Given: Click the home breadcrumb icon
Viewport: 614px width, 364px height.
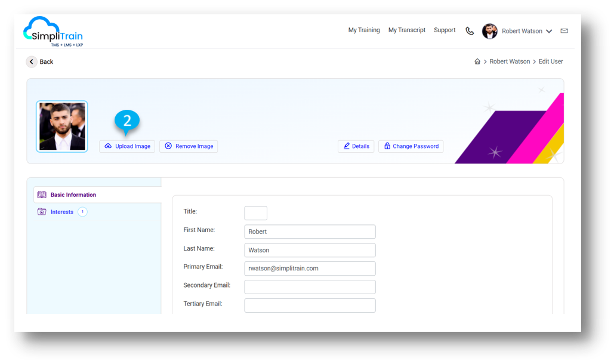Looking at the screenshot, I should click(477, 62).
